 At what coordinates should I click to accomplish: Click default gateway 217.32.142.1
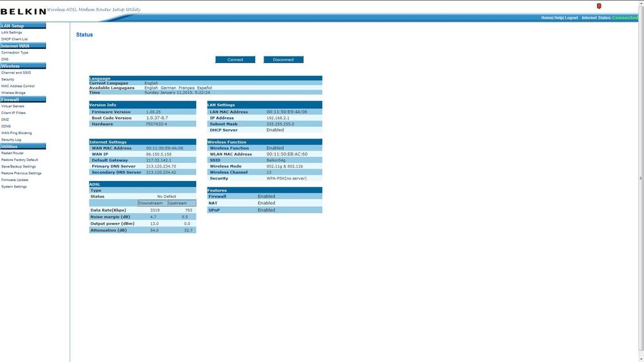click(159, 160)
